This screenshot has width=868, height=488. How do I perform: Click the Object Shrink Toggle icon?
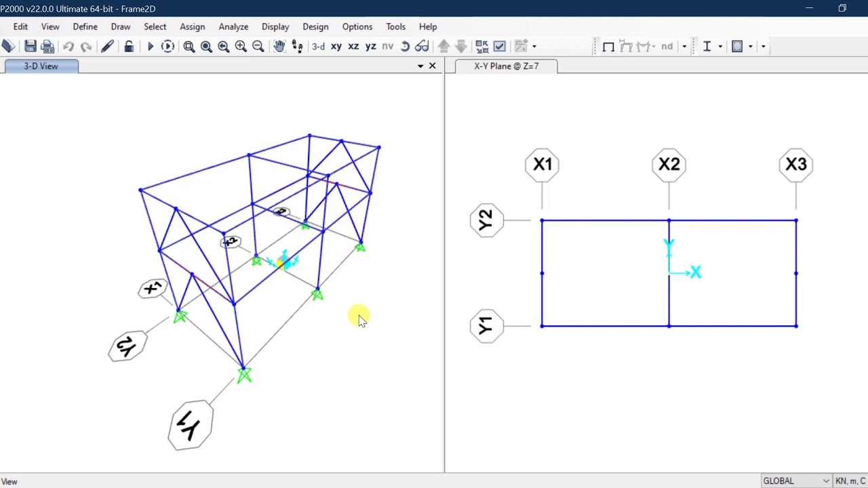click(482, 46)
